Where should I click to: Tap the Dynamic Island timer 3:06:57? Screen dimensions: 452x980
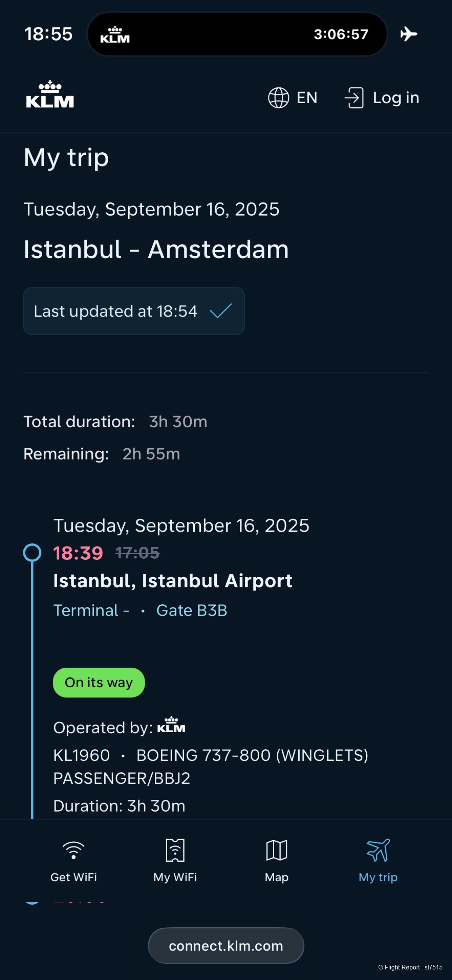tap(341, 35)
